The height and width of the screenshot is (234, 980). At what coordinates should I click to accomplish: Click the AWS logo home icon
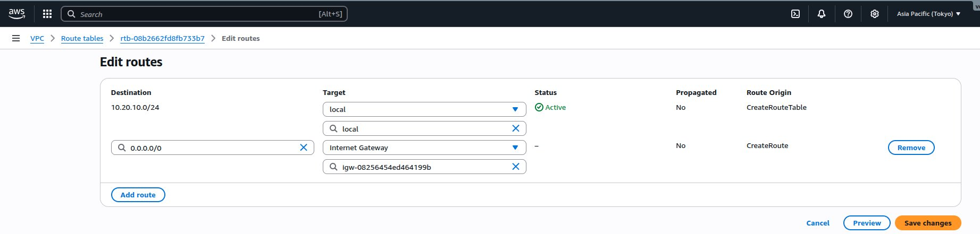pos(16,14)
